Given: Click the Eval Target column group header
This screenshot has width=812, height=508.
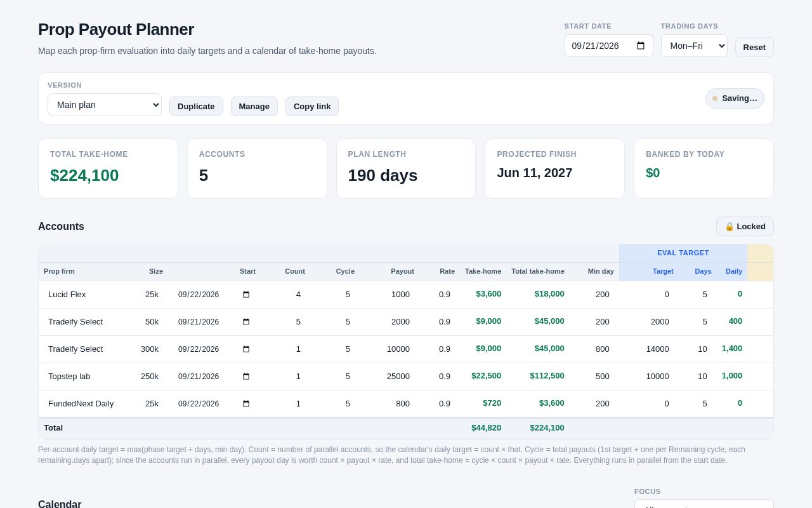Looking at the screenshot, I should point(683,253).
